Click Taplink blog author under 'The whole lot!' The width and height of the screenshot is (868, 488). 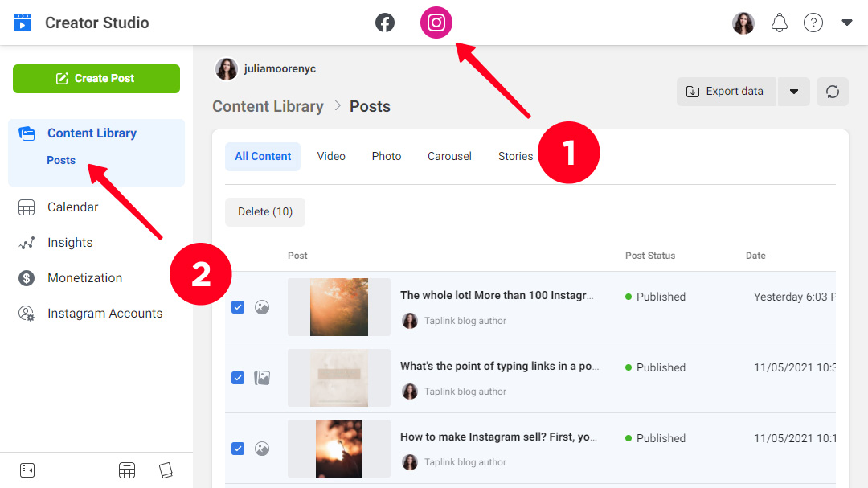[465, 321]
